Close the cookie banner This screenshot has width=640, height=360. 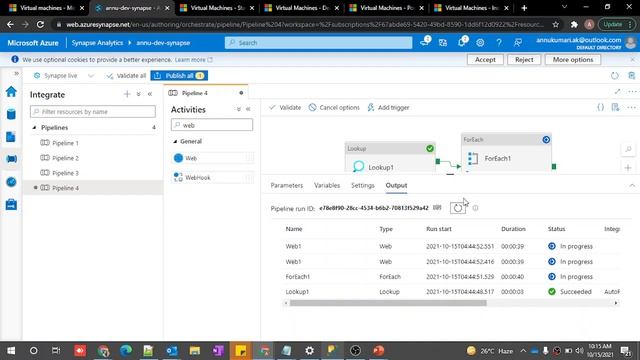point(632,60)
